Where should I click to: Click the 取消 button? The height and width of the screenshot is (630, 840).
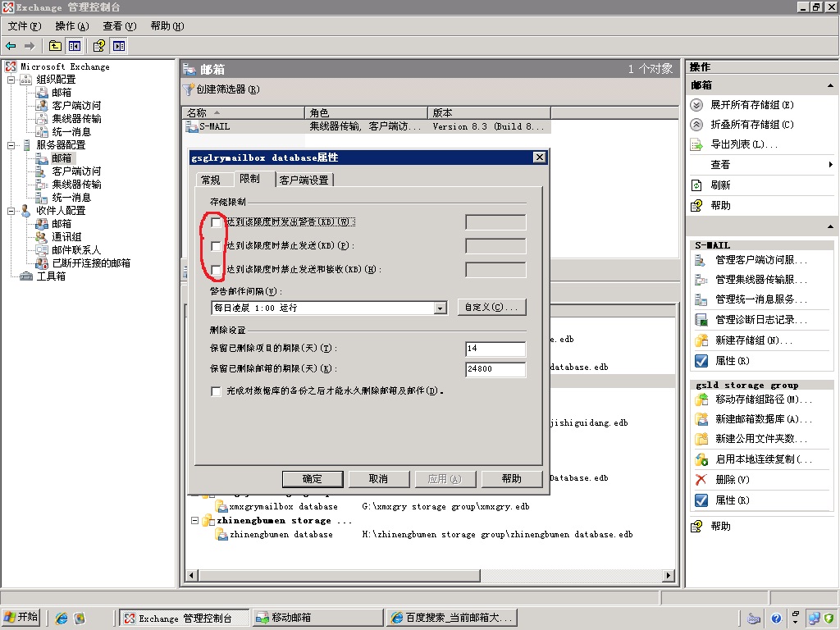pos(378,479)
